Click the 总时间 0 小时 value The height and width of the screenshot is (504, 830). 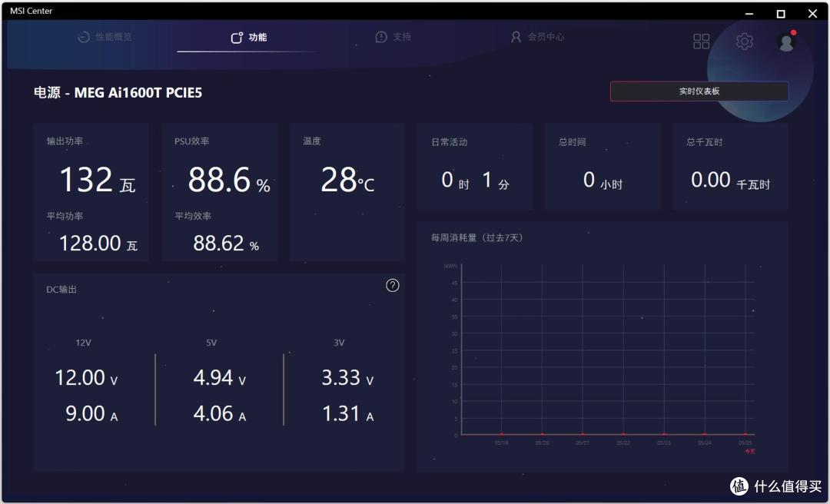click(603, 181)
